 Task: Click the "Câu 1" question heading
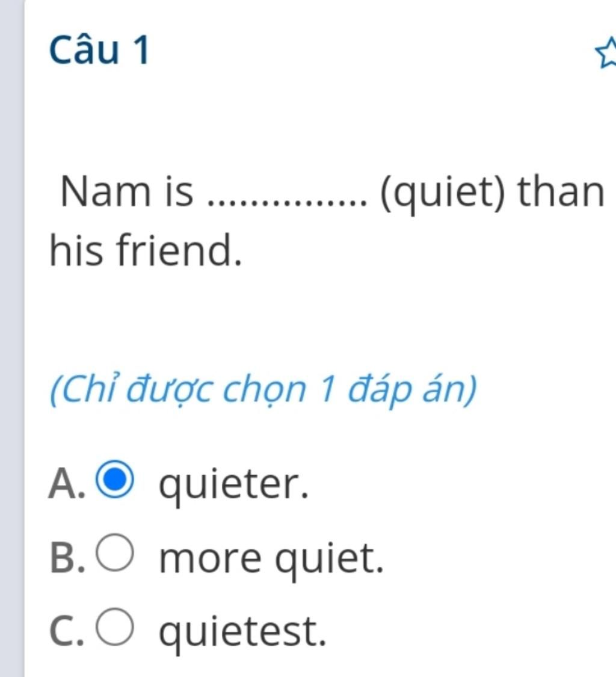(99, 51)
